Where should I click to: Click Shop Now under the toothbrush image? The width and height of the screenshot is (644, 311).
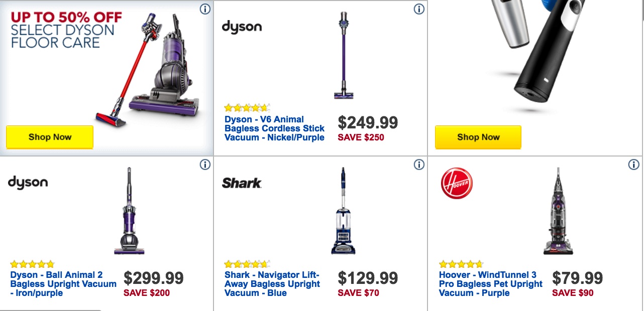(x=478, y=137)
